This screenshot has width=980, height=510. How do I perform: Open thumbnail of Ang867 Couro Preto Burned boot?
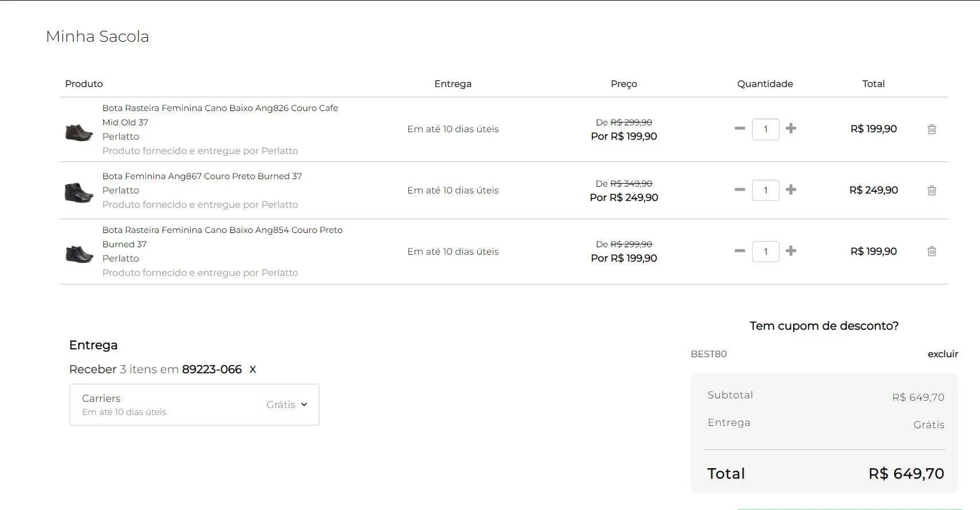click(79, 193)
